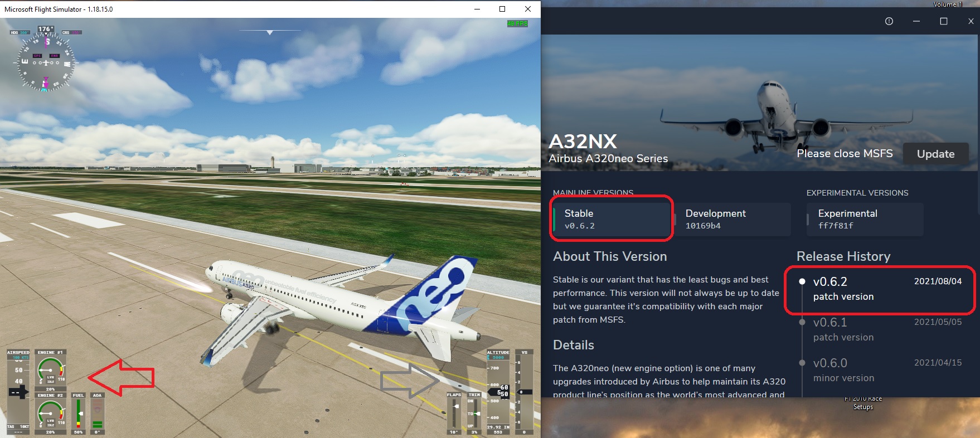Click the Flaps position indicator
This screenshot has height=438, width=980.
454,413
